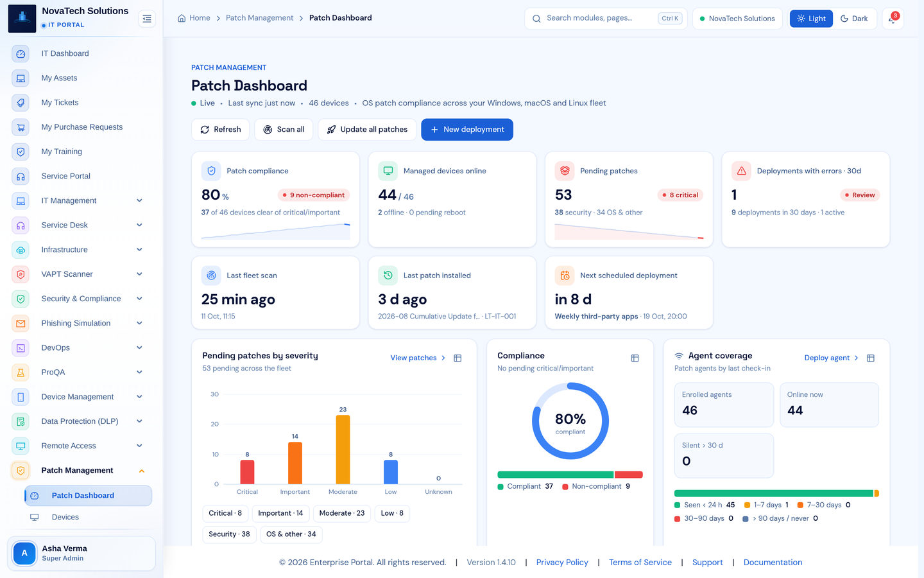Open table view icon in Compliance card
This screenshot has height=578, width=924.
tap(635, 358)
